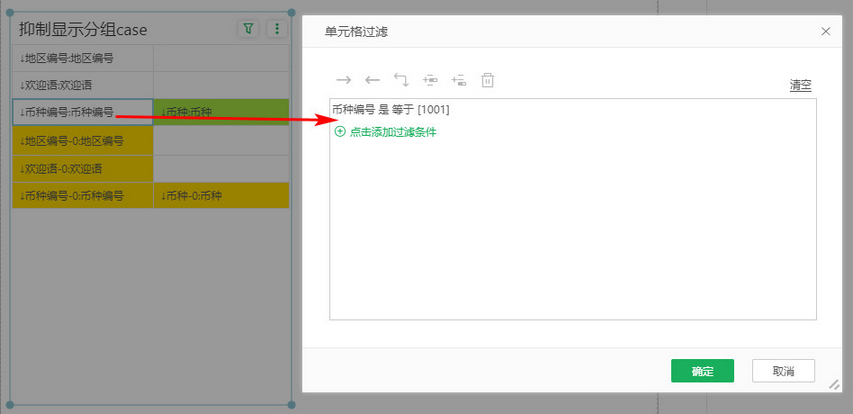Screen dimensions: 853x414
Task: Select the ↓欢迎语:欢迎语 cell
Action: (83, 85)
